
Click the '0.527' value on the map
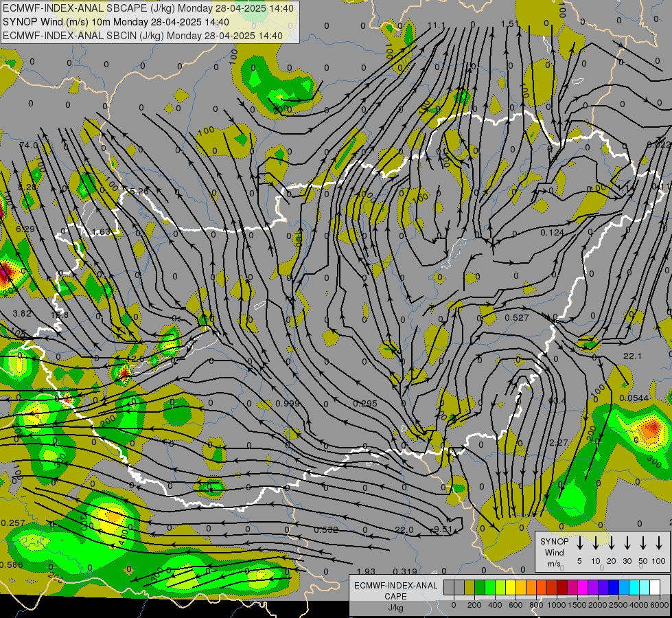pos(516,317)
